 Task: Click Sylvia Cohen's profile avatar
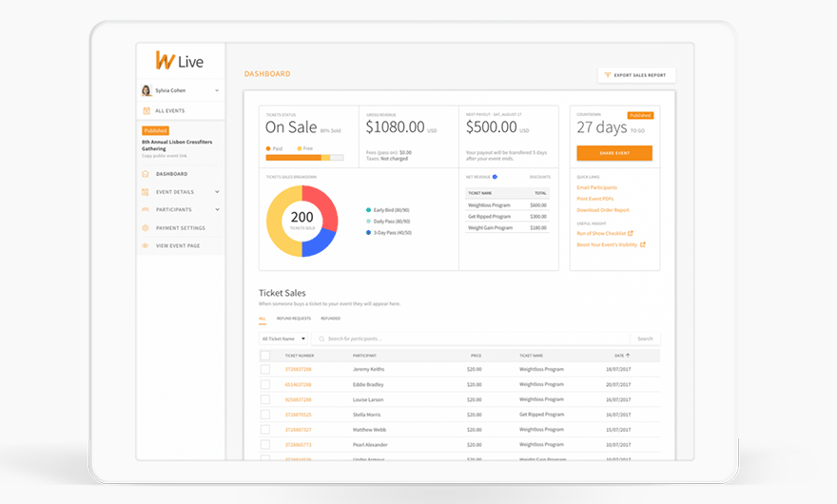[x=146, y=90]
